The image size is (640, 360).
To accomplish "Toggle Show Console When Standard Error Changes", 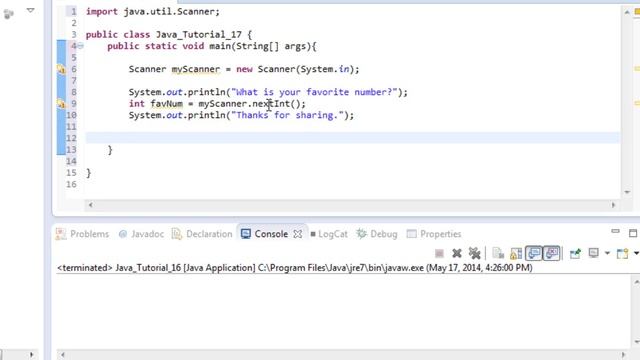I will [x=551, y=253].
